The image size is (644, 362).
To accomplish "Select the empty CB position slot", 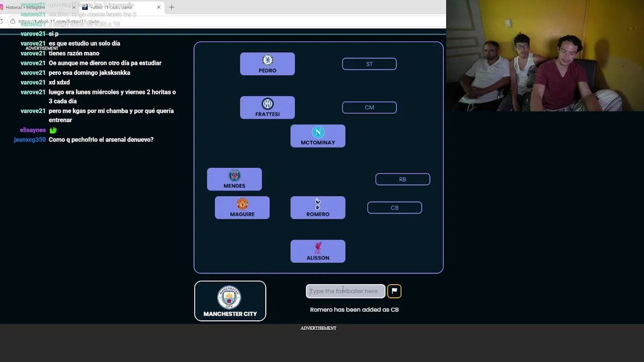I will tap(394, 208).
